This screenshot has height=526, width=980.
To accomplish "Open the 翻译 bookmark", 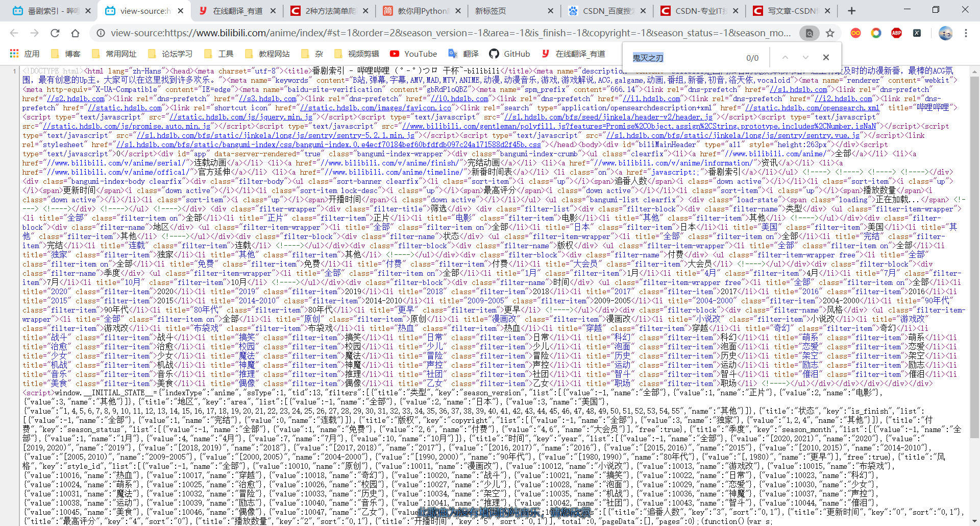I will 463,54.
